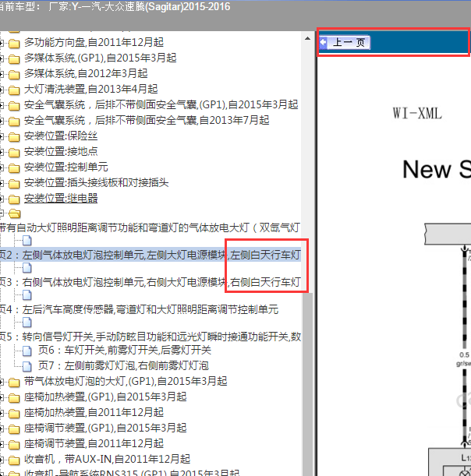
Task: Expand the 座椅调节装置,自2011年12月起 node
Action: point(2,444)
